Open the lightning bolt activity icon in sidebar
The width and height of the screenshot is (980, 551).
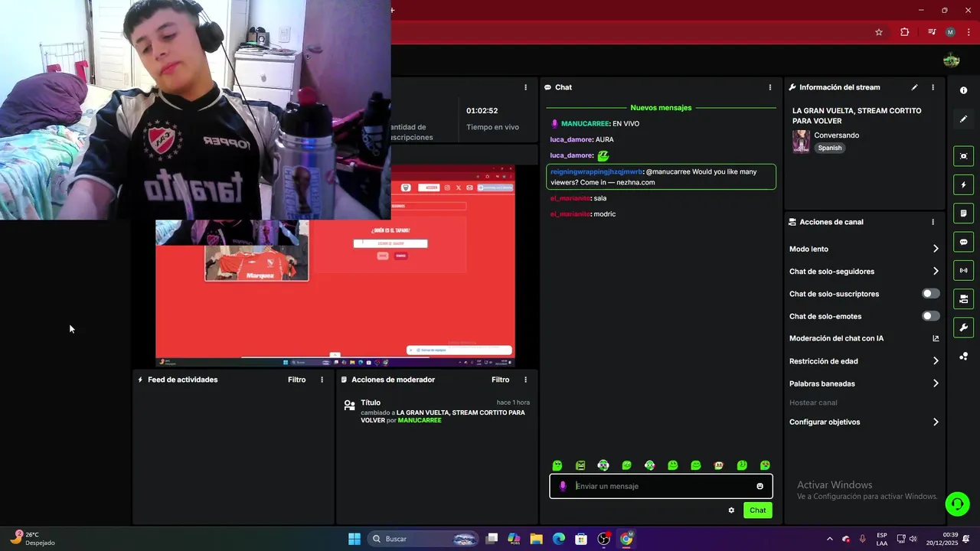pyautogui.click(x=963, y=184)
